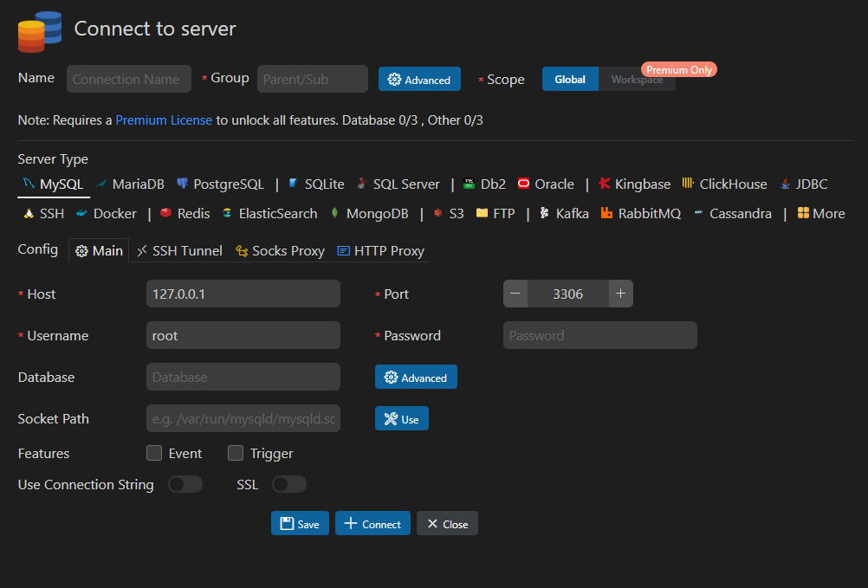Select FTP connection type

[x=496, y=214]
